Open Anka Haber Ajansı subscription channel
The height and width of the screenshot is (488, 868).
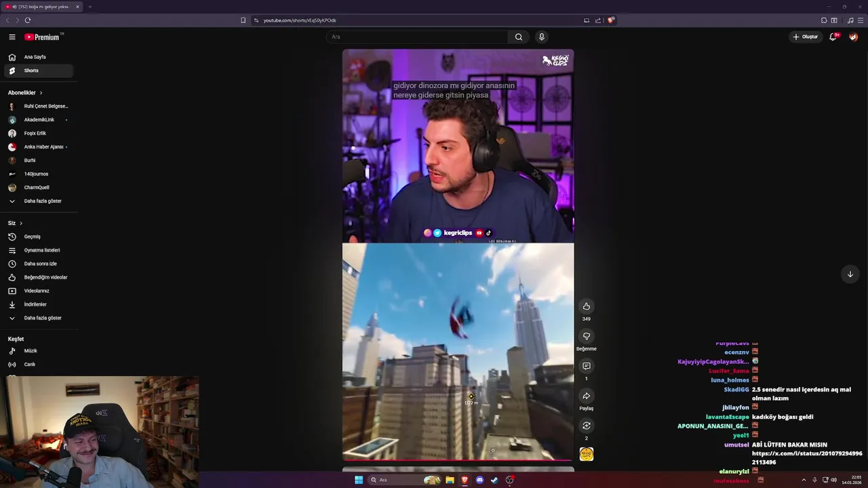coord(37,147)
